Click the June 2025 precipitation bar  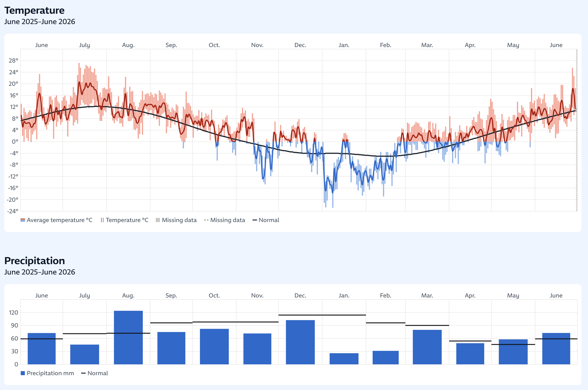point(42,349)
